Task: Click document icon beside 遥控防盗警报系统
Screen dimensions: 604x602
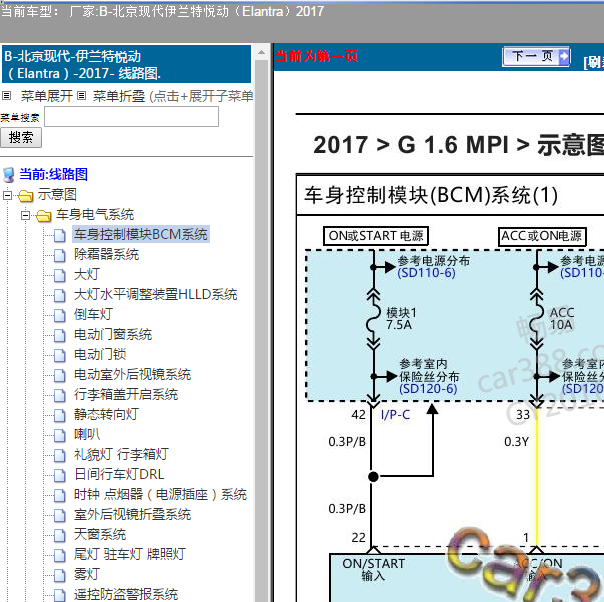Action: coord(59,595)
